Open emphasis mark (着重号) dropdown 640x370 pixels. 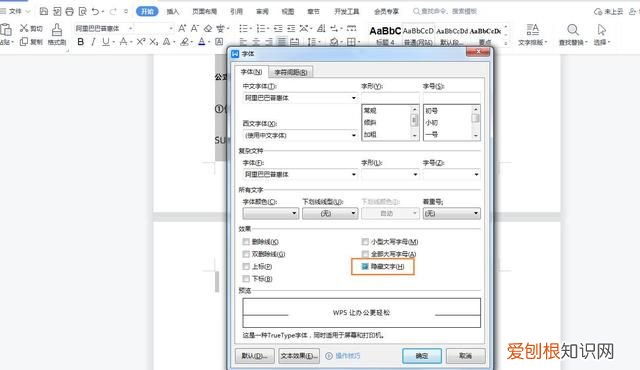point(451,213)
